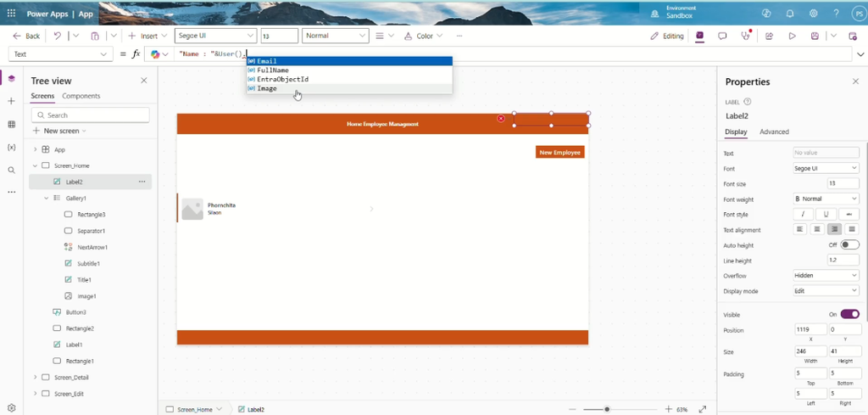Open the Segoe UI font dropdown in the toolbar
Image resolution: width=868 pixels, height=415 pixels.
[x=215, y=36]
